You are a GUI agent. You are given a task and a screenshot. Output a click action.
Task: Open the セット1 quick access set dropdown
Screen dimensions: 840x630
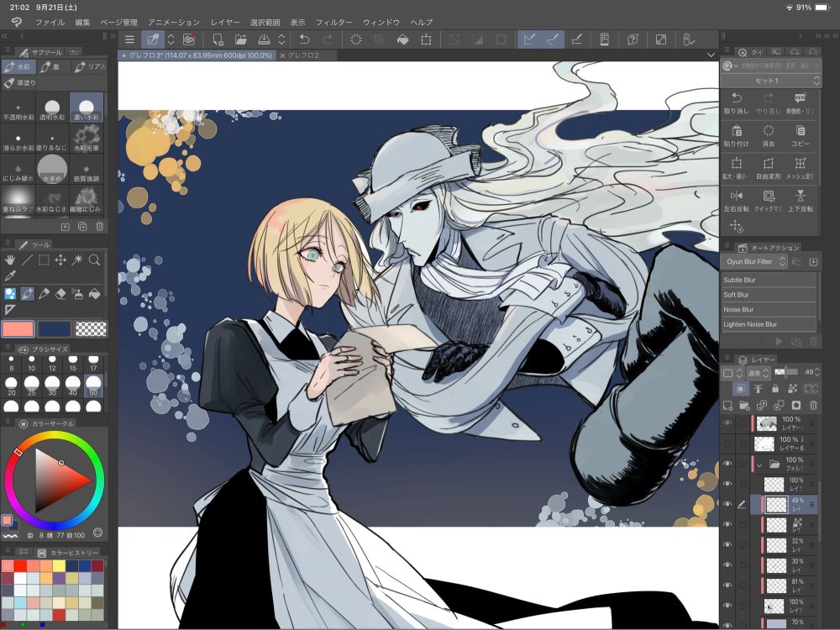click(770, 81)
